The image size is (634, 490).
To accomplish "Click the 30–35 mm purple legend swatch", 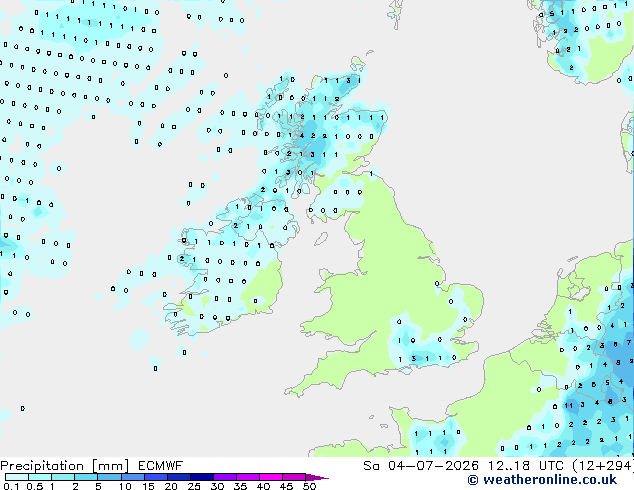I will [224, 477].
